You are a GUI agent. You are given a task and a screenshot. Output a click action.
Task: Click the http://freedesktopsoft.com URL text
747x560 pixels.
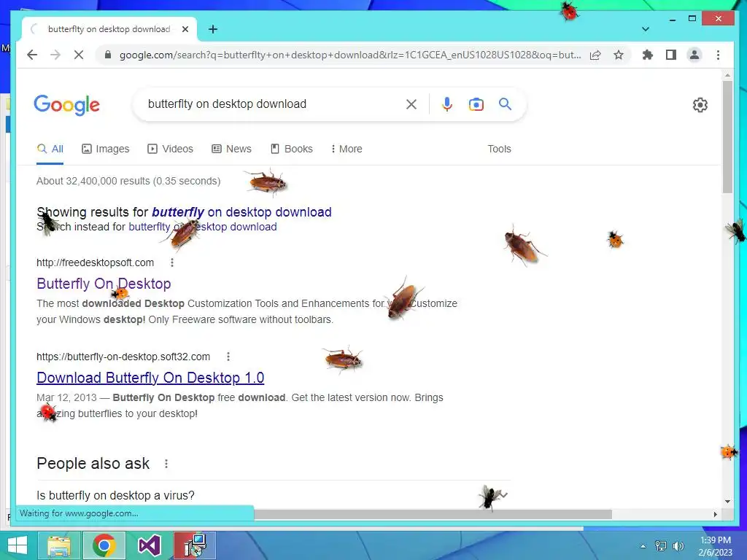(x=96, y=262)
